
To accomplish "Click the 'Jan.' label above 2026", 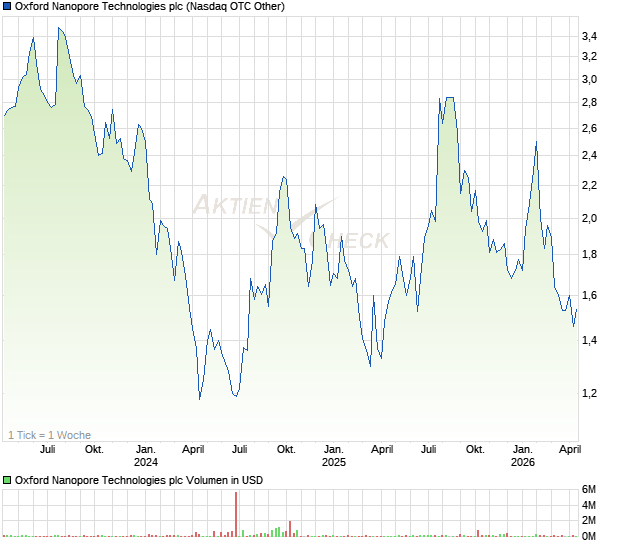I will tap(523, 450).
